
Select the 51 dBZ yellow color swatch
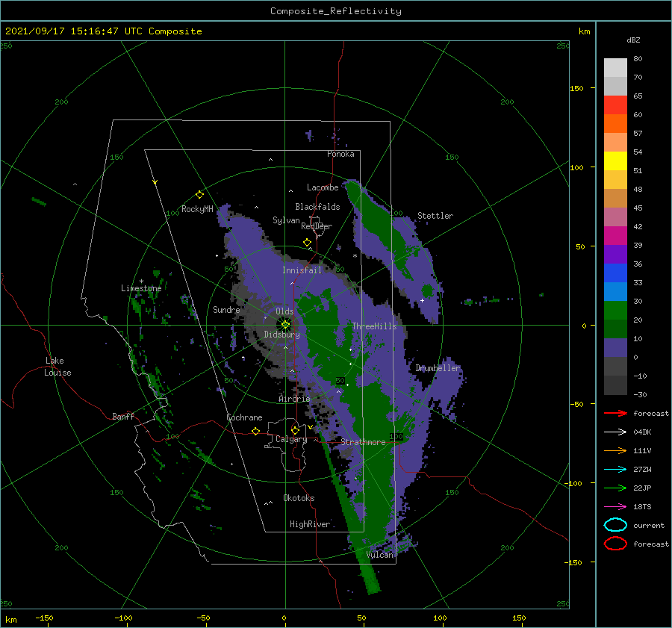[x=615, y=161]
